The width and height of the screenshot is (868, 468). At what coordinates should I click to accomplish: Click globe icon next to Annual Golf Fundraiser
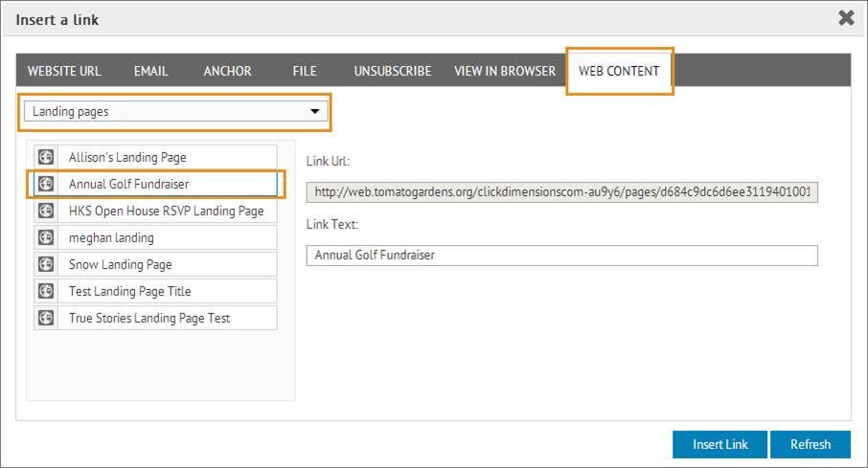[45, 184]
